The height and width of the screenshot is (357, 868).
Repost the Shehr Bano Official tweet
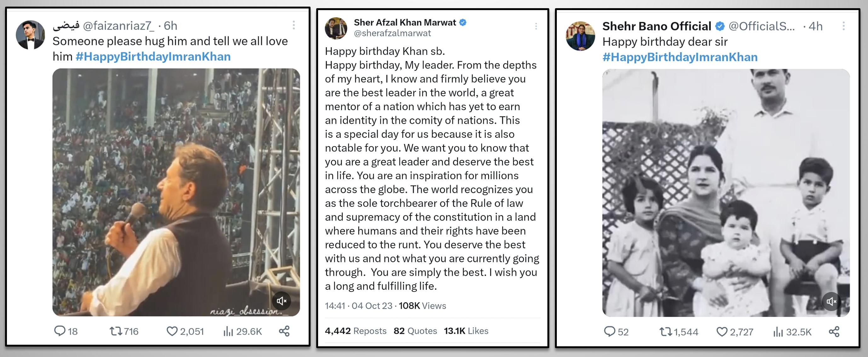(x=665, y=331)
